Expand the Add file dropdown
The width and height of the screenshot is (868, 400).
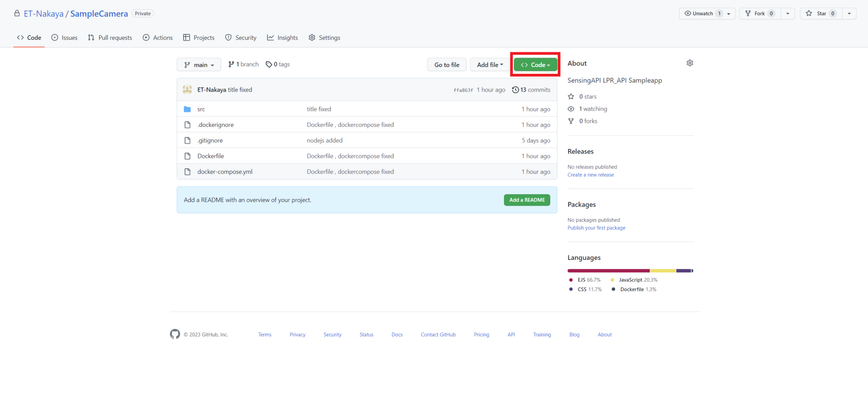(x=490, y=64)
